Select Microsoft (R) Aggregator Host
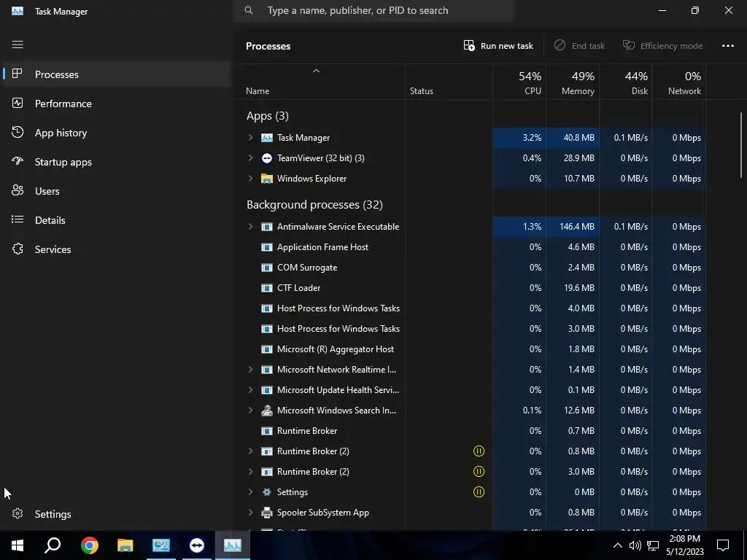Viewport: 747px width, 560px height. tap(471, 349)
